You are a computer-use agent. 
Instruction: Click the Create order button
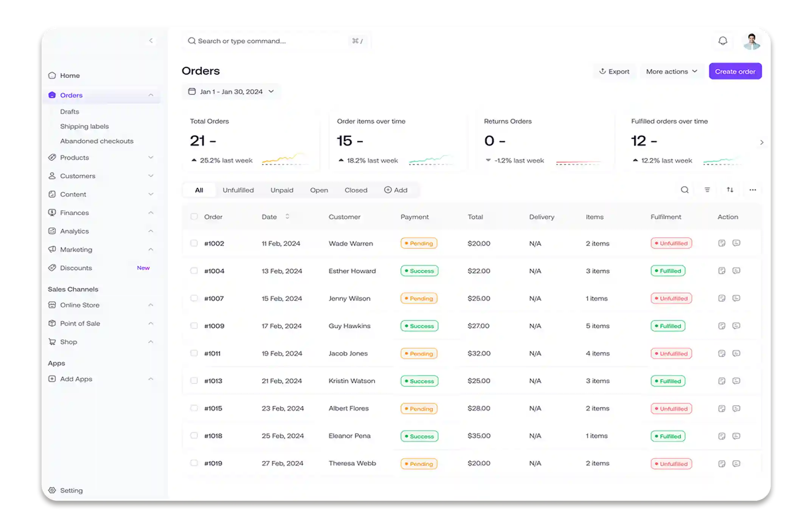click(735, 71)
